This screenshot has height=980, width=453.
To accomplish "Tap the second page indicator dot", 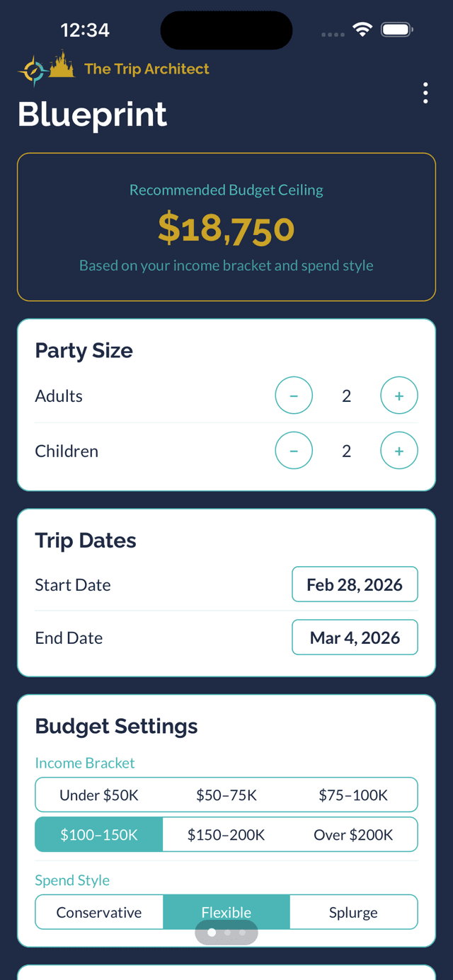I will click(226, 933).
